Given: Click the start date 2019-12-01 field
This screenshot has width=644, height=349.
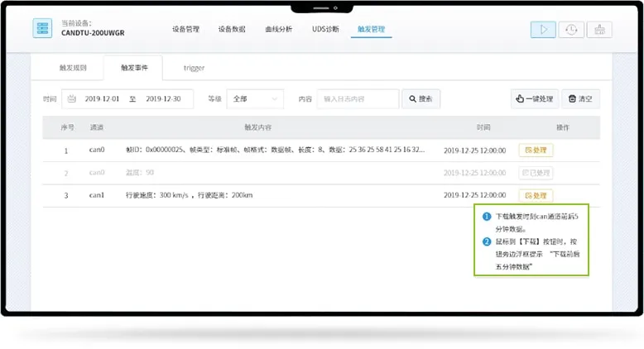Looking at the screenshot, I should (x=103, y=98).
